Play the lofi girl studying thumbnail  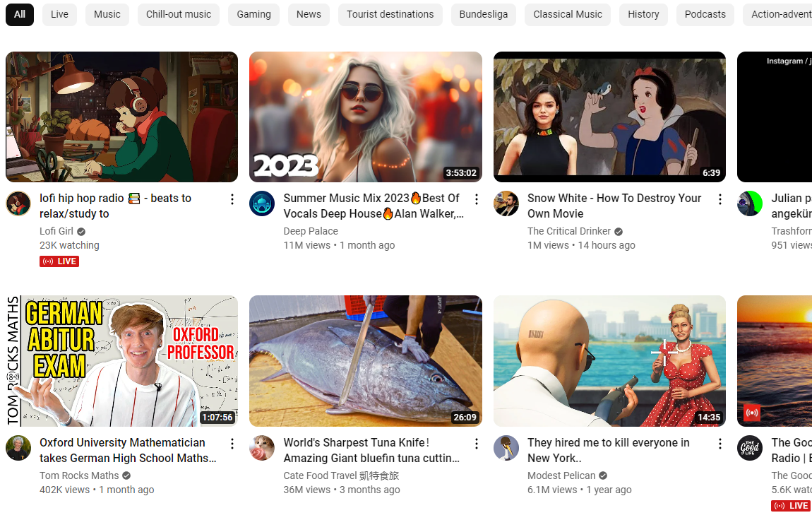pyautogui.click(x=121, y=117)
